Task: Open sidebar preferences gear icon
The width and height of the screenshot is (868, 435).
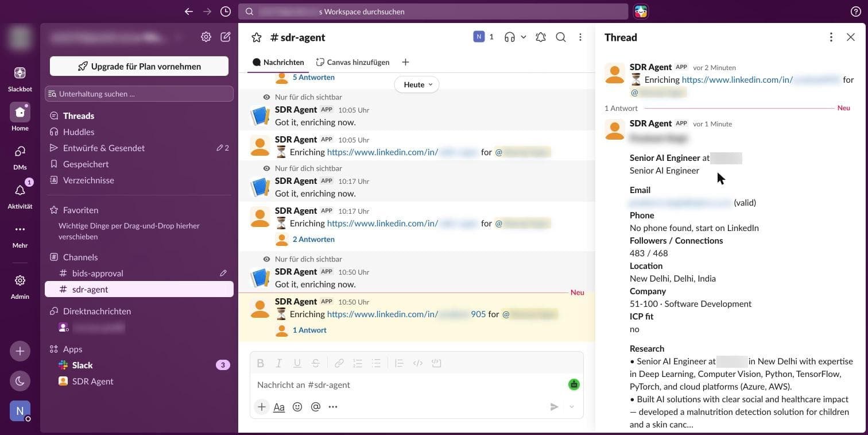Action: pos(206,37)
